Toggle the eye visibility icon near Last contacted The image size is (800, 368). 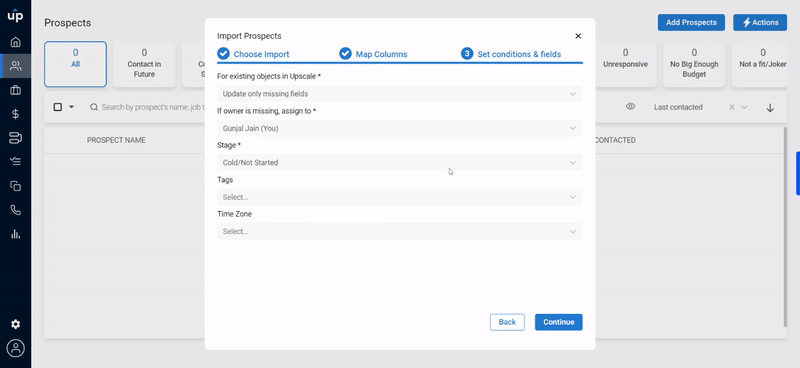[x=631, y=107]
